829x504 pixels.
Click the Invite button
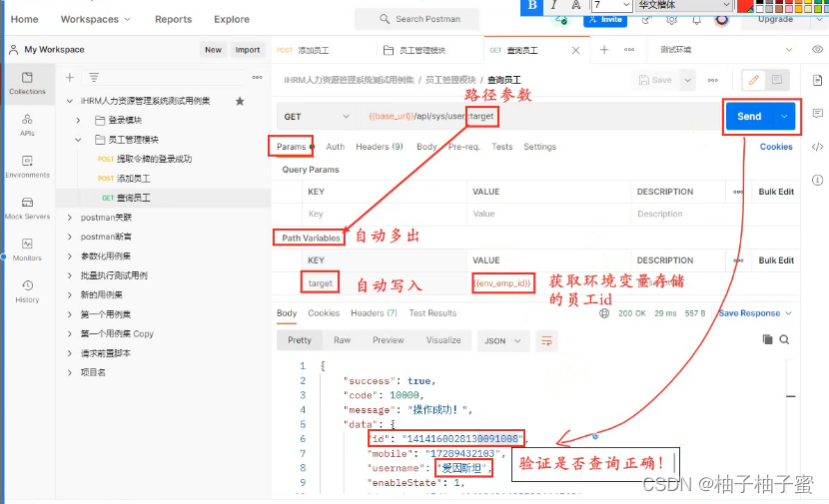(605, 20)
